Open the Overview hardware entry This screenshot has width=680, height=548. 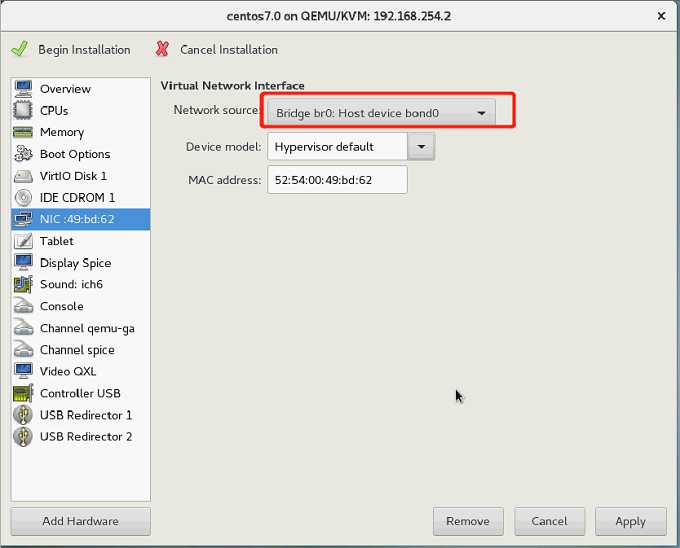[x=81, y=88]
